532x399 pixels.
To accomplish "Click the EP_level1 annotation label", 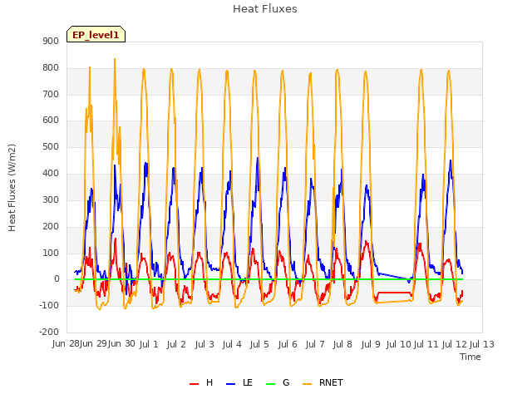I will tap(96, 34).
